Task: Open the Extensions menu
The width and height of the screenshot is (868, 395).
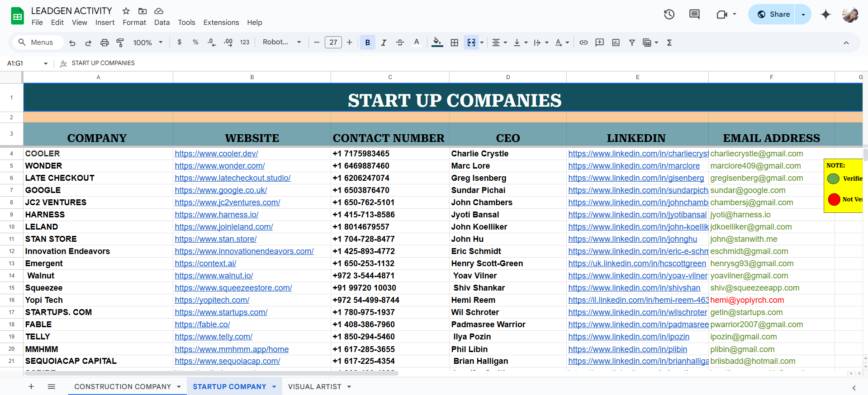Action: pyautogui.click(x=221, y=23)
